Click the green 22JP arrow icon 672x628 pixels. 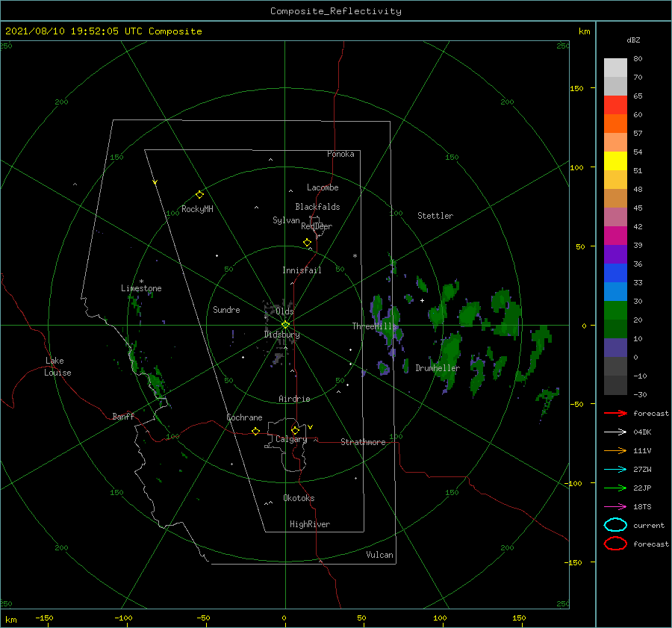(x=615, y=488)
